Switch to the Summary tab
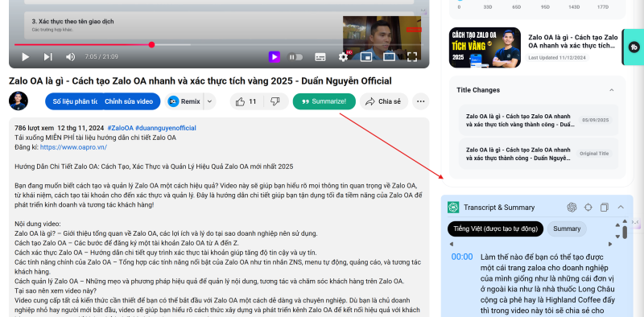Screen dimensions: 644x317 coord(567,228)
